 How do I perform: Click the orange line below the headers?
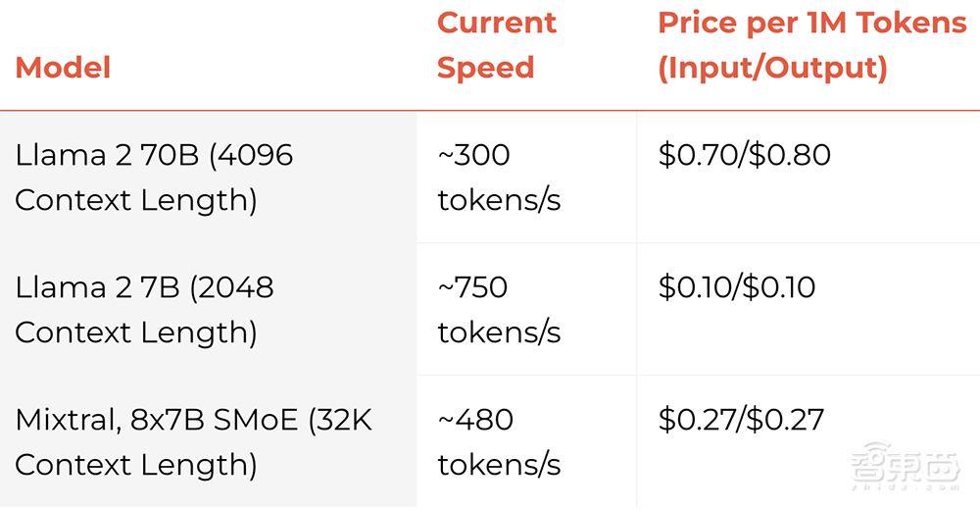click(x=490, y=110)
